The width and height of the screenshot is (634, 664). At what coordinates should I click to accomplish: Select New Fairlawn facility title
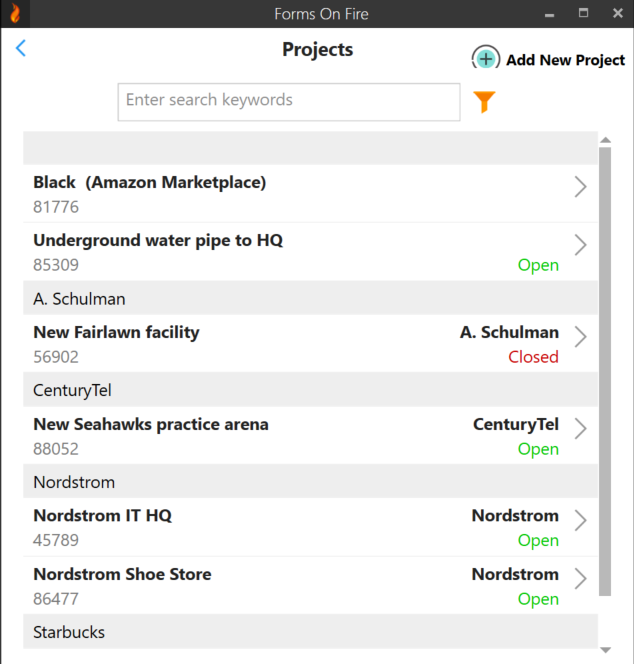click(x=116, y=332)
